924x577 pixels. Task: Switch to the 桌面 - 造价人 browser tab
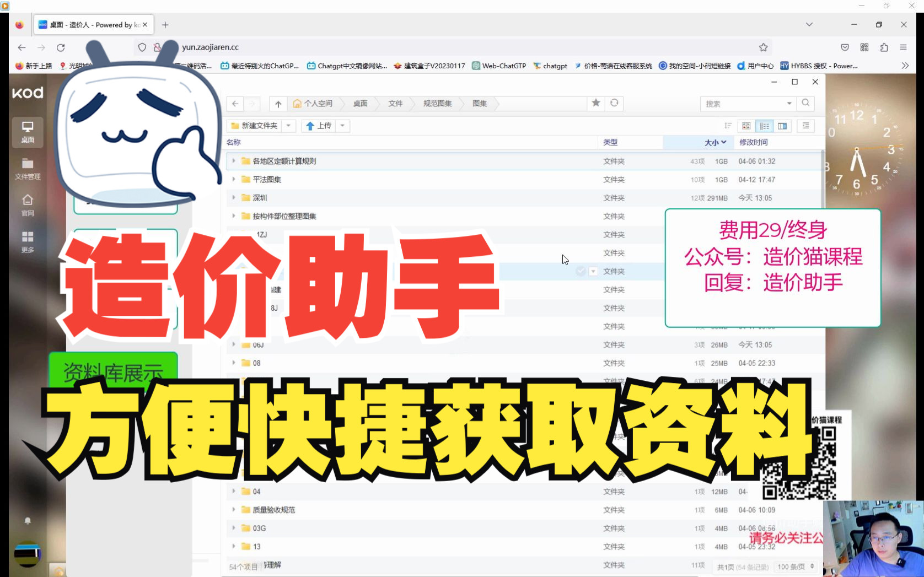93,25
